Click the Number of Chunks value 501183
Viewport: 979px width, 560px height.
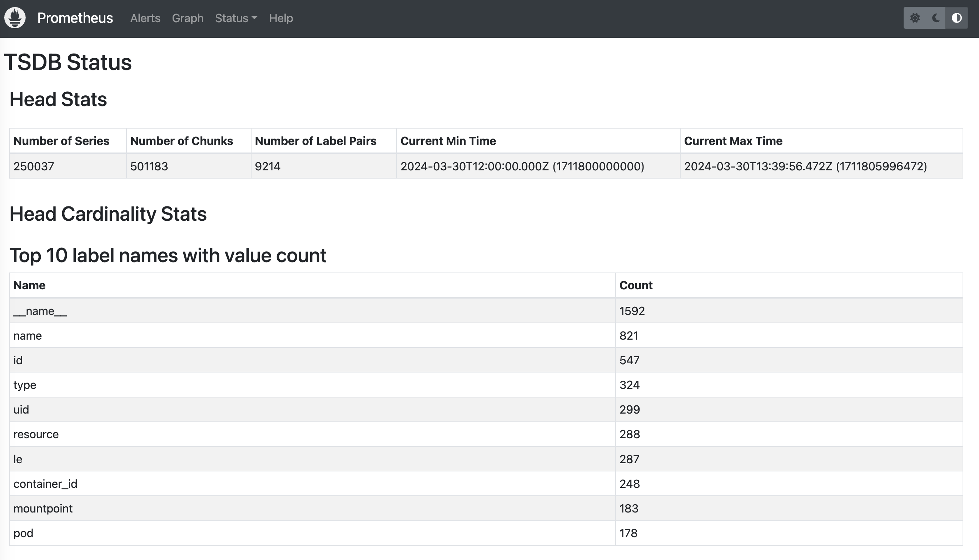tap(149, 166)
